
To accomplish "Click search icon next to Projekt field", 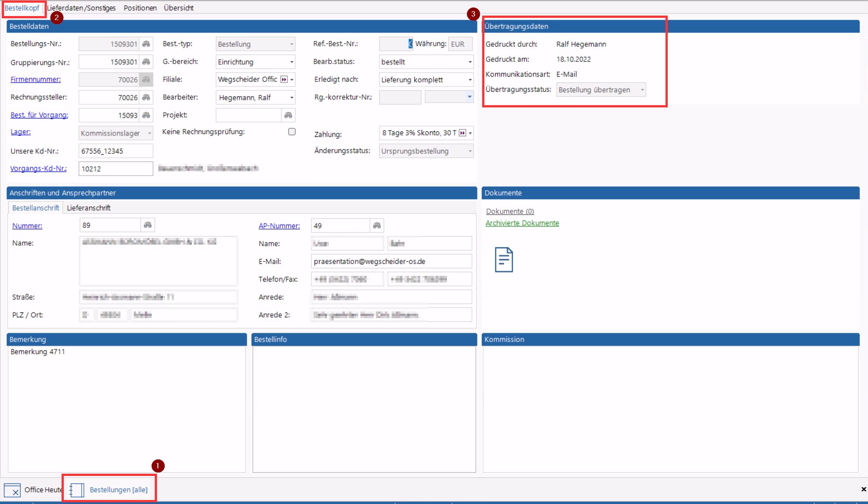I will [x=288, y=115].
